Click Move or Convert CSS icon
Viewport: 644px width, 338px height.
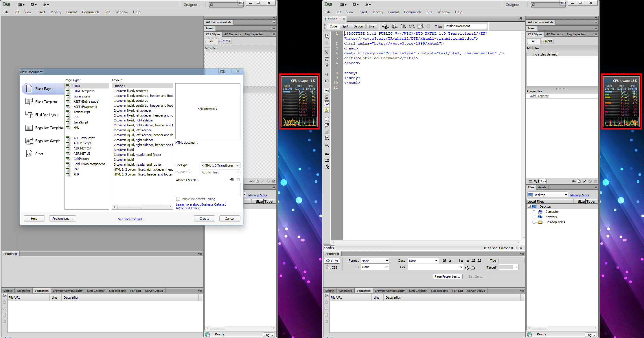(x=327, y=145)
